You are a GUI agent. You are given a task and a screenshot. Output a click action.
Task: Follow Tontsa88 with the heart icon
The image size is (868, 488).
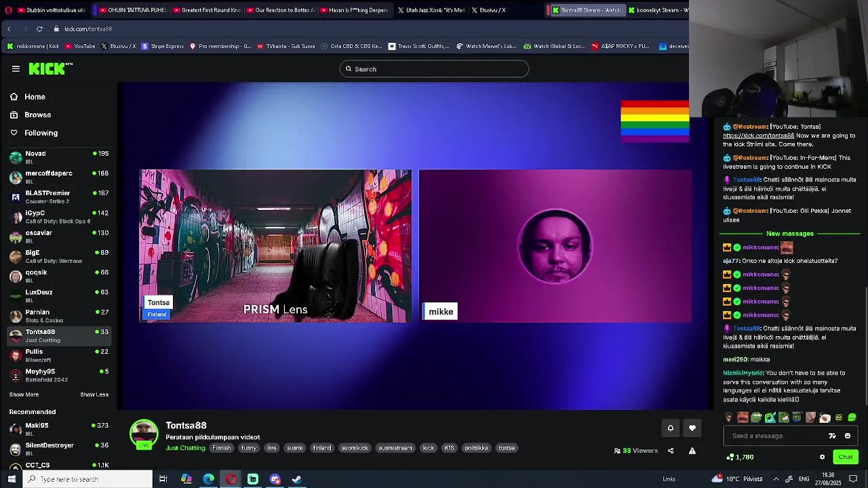click(x=692, y=428)
